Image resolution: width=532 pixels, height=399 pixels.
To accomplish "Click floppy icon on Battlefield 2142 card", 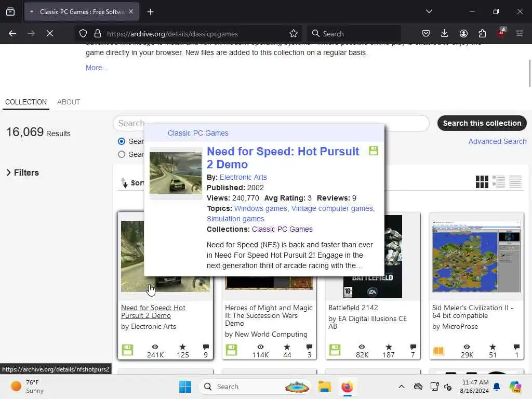I will point(335,350).
